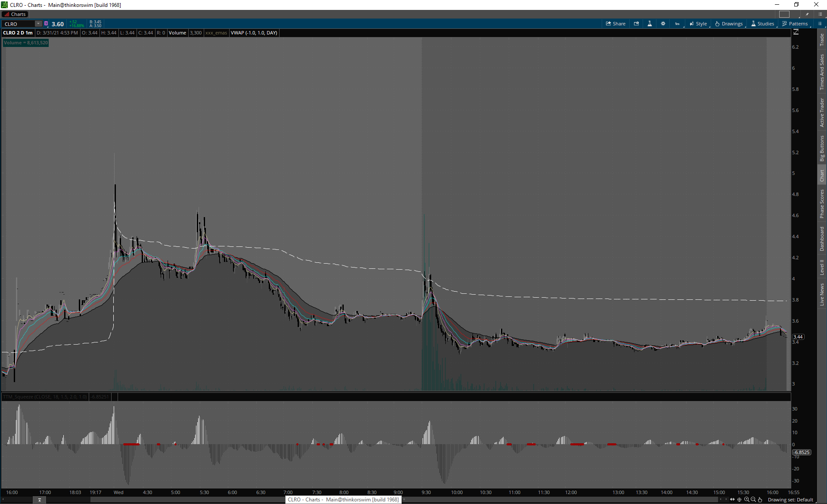
Task: Click the expand-to-fit arrows icon at bottom
Action: (x=732, y=500)
